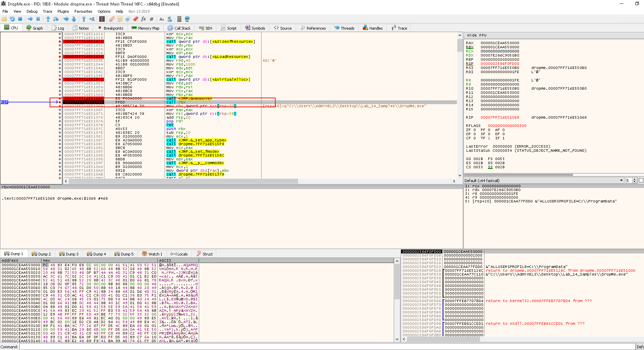
Task: Find strings with the Az icon
Action: [x=162, y=19]
